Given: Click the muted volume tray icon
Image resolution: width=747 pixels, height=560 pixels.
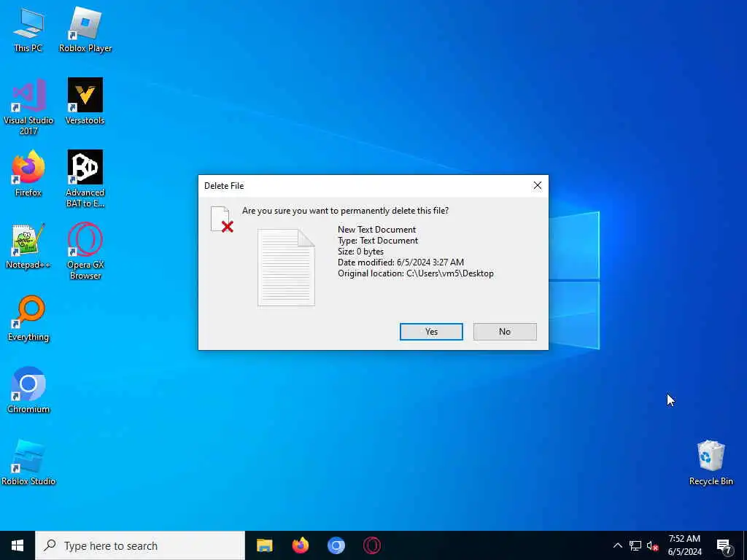Looking at the screenshot, I should pyautogui.click(x=652, y=545).
